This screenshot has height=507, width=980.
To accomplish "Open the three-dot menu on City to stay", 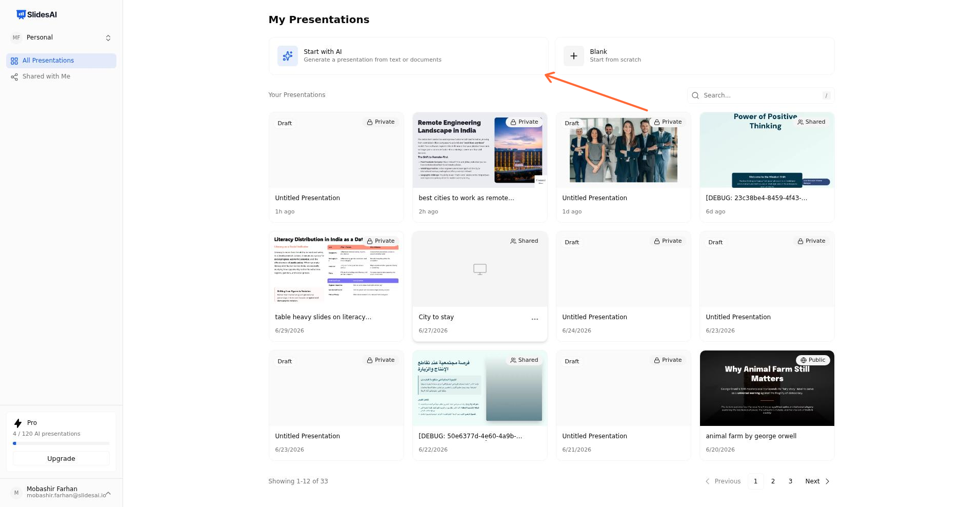I will (535, 319).
